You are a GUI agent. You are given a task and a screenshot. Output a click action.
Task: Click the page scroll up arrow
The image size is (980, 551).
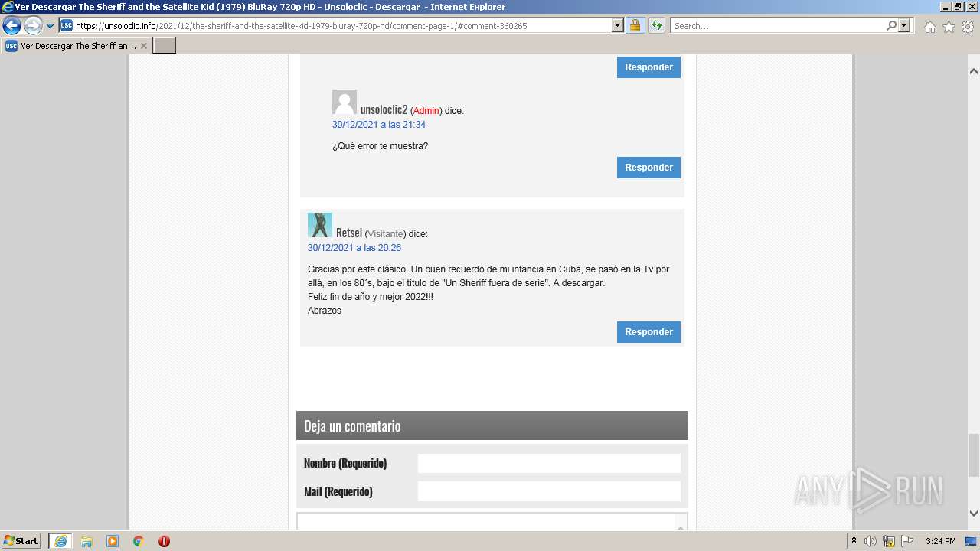click(x=974, y=71)
